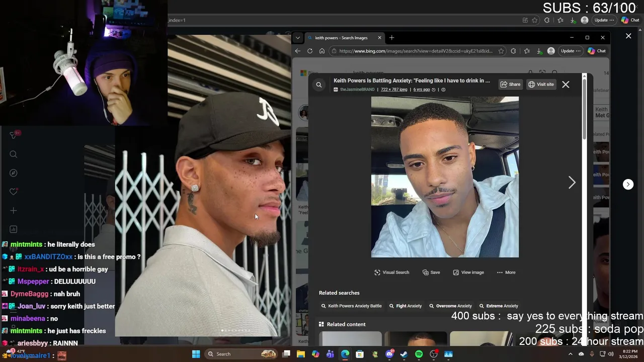Image resolution: width=644 pixels, height=362 pixels.
Task: Search Keith Powers Anxiety Battle related query
Action: click(351, 306)
